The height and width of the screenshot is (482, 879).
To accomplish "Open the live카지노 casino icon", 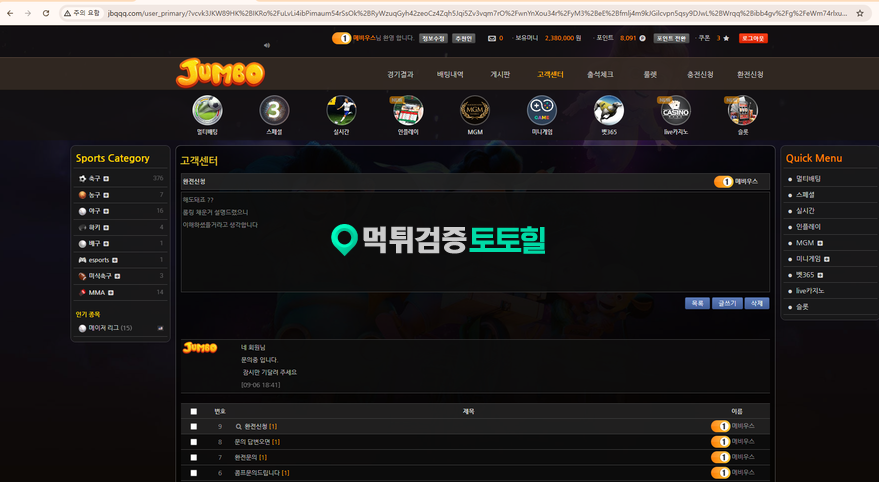I will click(676, 110).
